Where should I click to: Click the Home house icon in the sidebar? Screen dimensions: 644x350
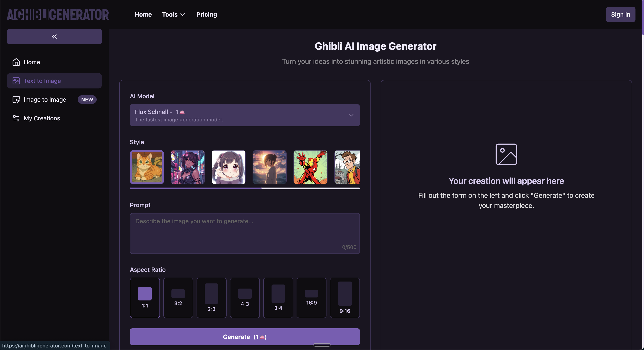(x=16, y=62)
